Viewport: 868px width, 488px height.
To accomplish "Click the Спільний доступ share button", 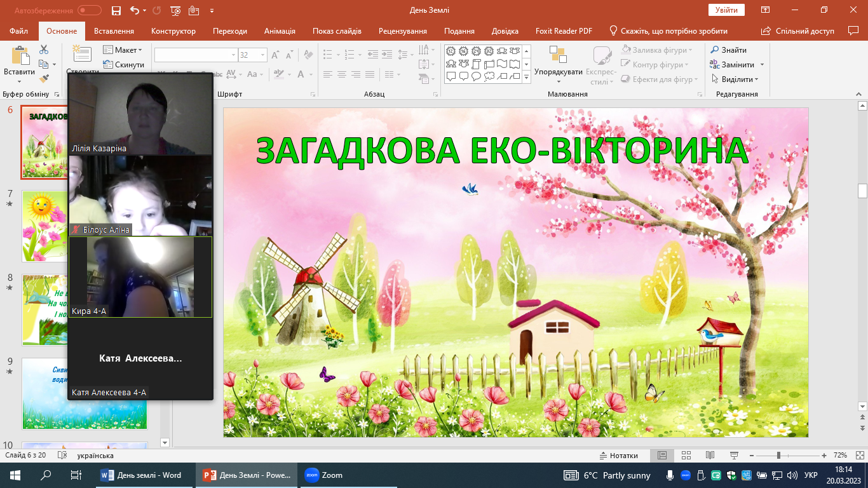I will (798, 31).
